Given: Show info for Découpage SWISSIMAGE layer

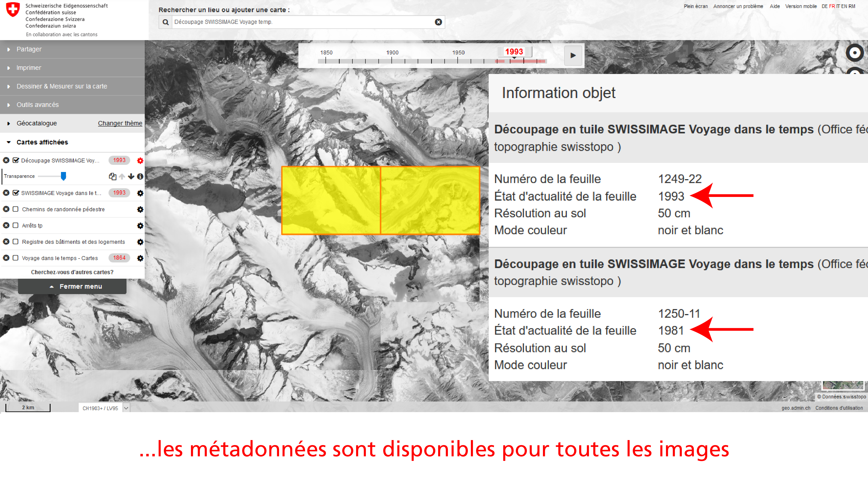Looking at the screenshot, I should (x=140, y=177).
